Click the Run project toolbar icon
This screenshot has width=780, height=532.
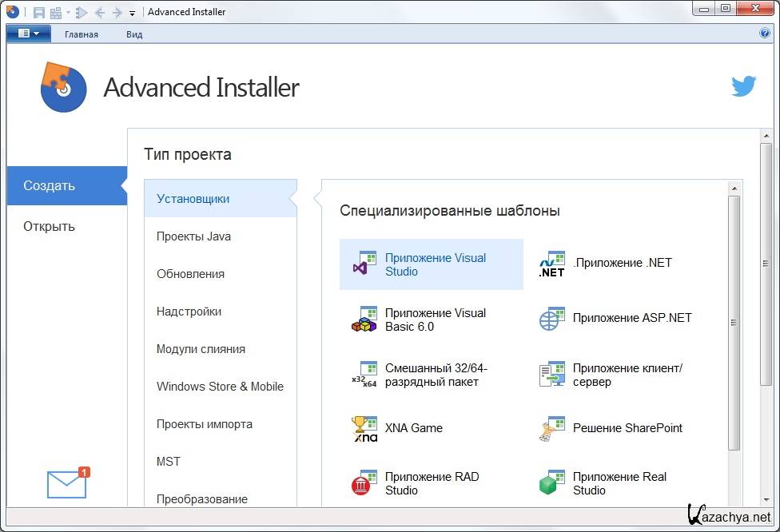[82, 12]
